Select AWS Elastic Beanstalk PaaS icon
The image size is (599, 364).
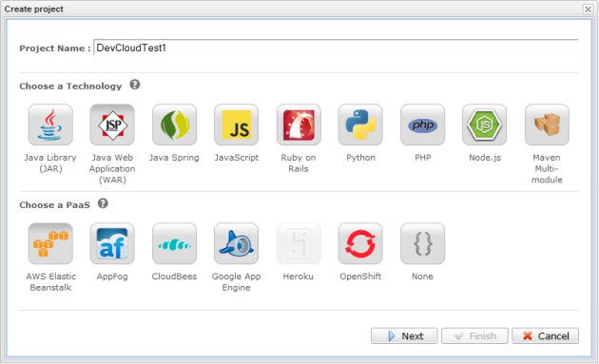pyautogui.click(x=50, y=243)
